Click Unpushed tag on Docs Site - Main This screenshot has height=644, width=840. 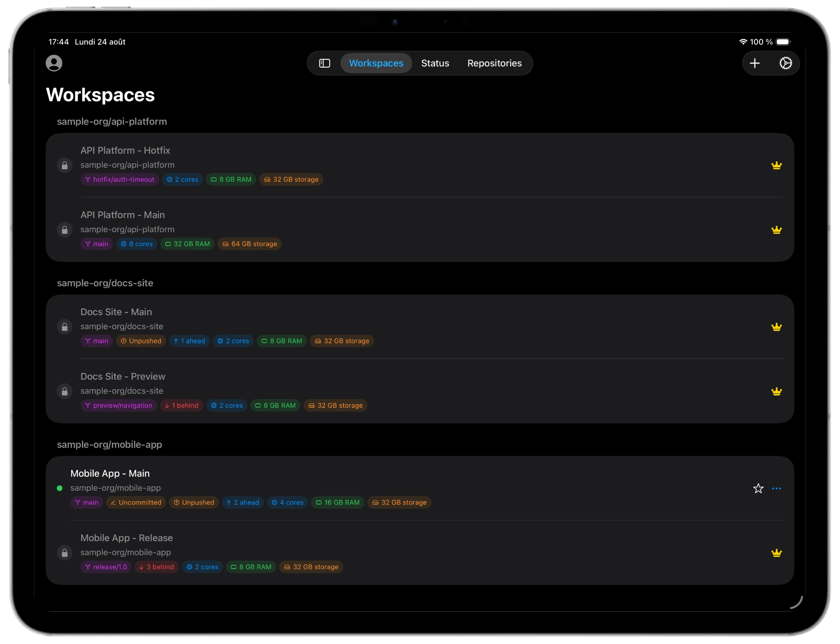(x=141, y=341)
